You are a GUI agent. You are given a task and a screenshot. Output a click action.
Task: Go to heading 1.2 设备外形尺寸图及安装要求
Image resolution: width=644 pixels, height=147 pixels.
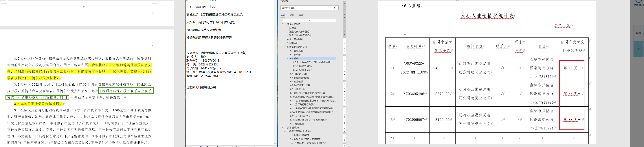click(305, 139)
